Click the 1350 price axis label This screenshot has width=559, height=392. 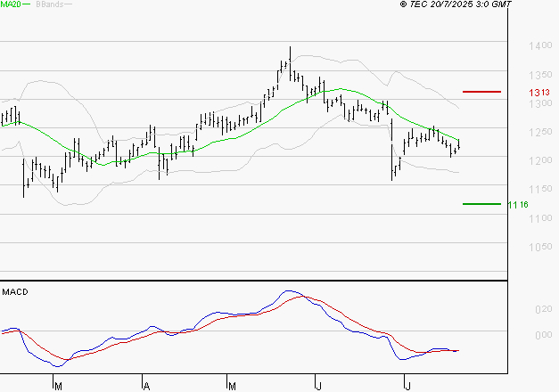coord(540,75)
